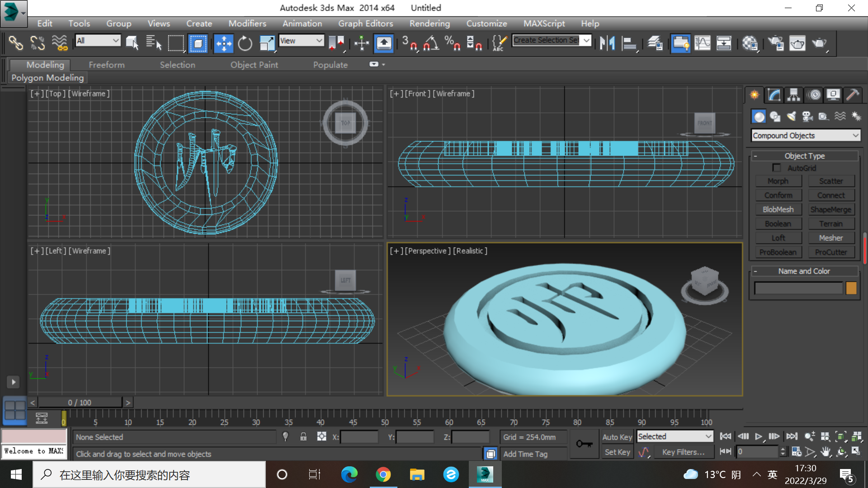Toggle Auto Key animation mode
The height and width of the screenshot is (488, 868).
point(617,436)
